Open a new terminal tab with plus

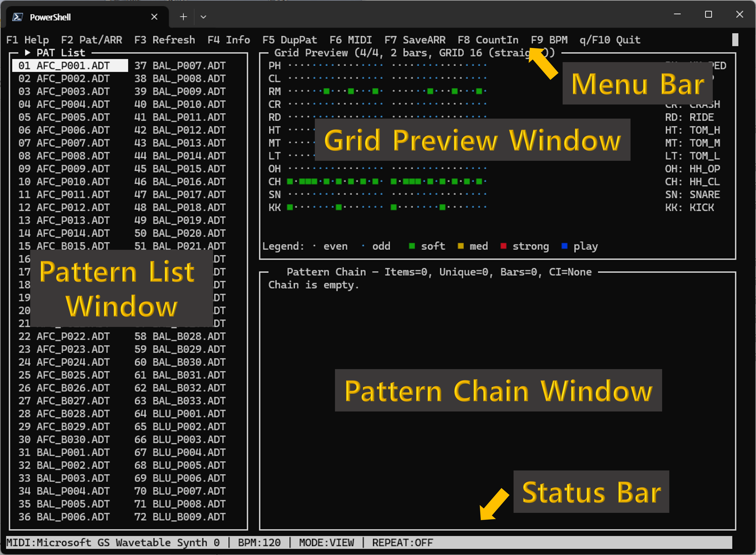[183, 17]
